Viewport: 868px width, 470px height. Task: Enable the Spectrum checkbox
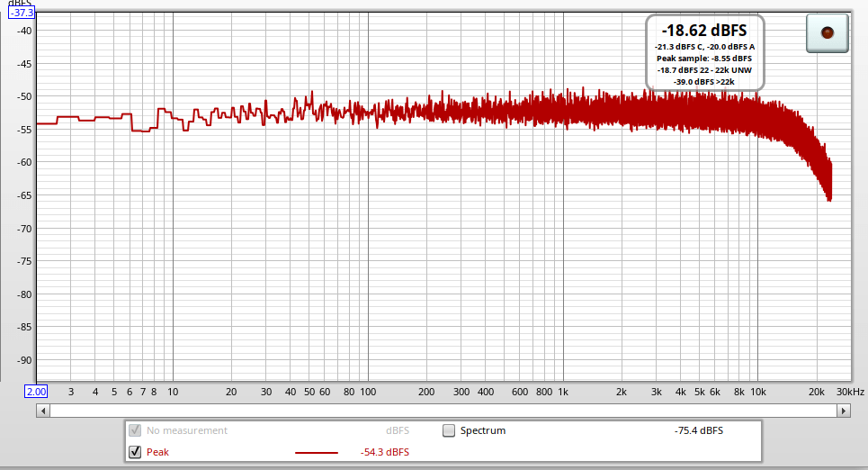[x=449, y=430]
